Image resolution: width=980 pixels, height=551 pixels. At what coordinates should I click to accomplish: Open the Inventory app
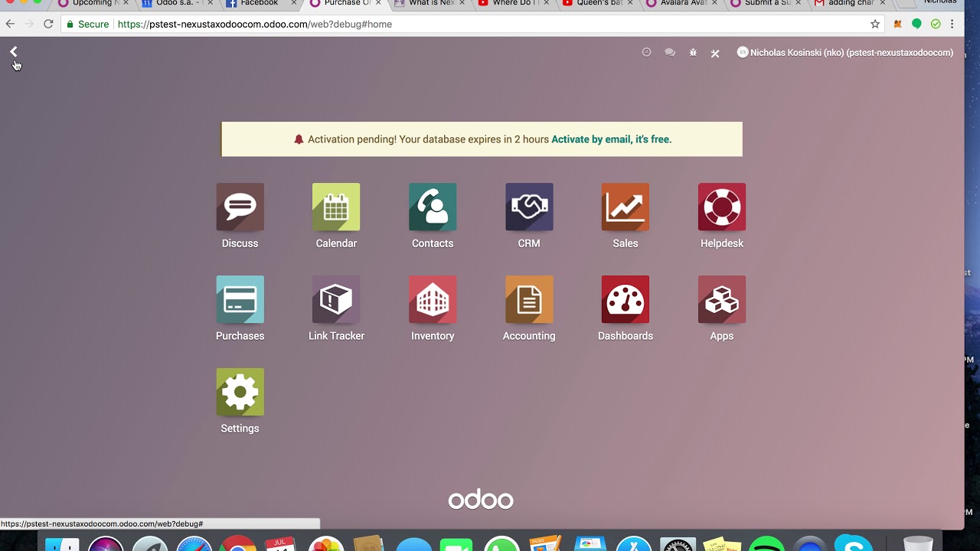pyautogui.click(x=433, y=300)
